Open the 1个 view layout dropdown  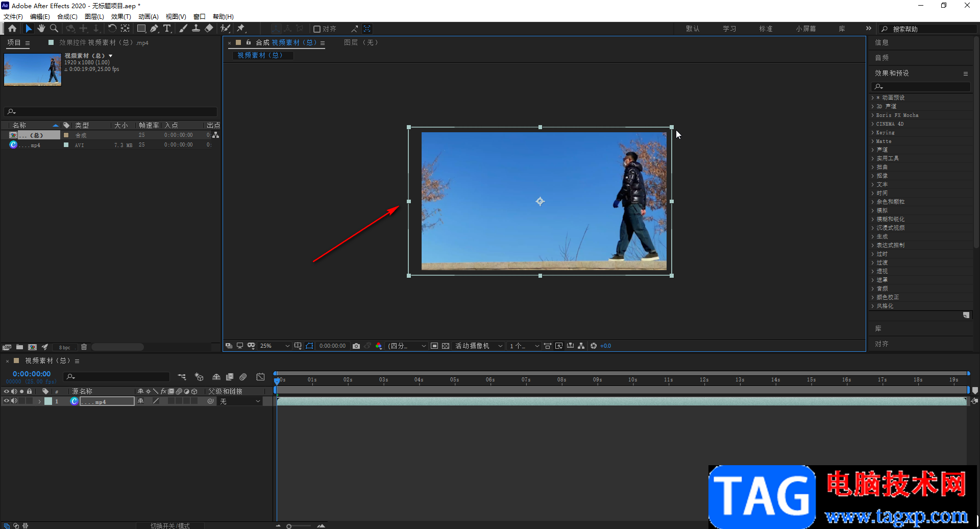pyautogui.click(x=524, y=346)
